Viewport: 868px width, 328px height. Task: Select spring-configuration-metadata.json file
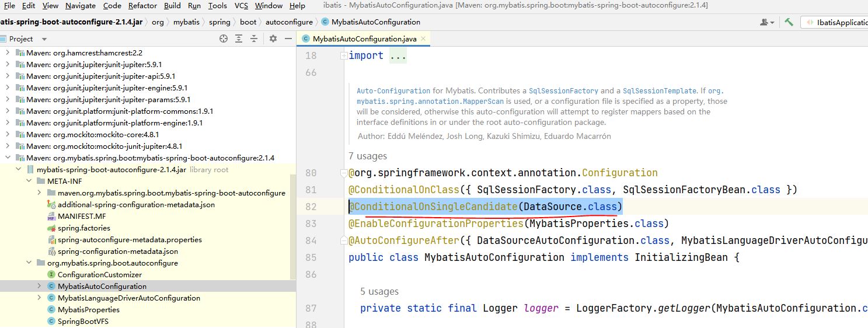click(x=117, y=251)
